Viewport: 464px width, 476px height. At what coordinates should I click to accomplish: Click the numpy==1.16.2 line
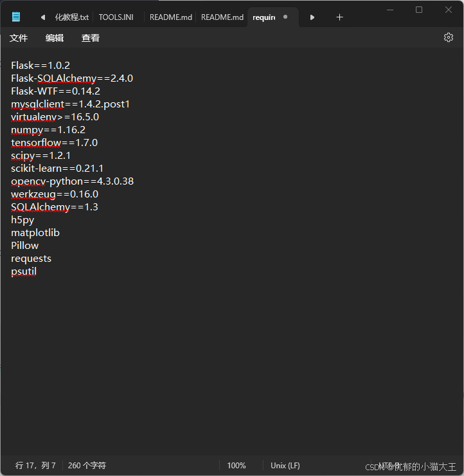point(48,130)
